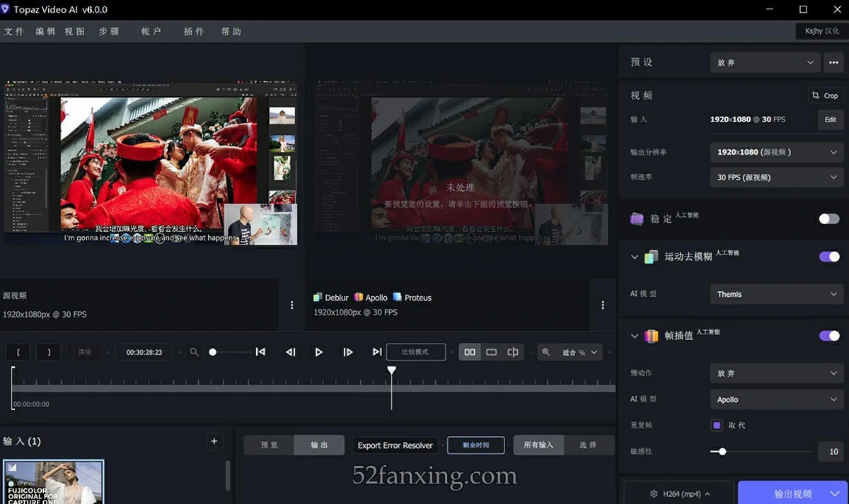Switch to the 输出 tab
849x504 pixels.
tap(319, 445)
